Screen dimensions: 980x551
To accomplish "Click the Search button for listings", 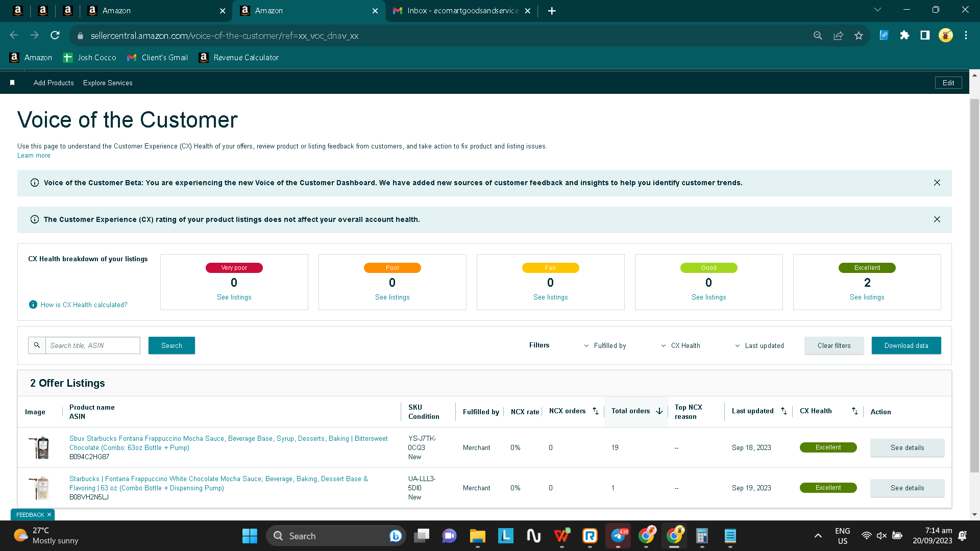I will coord(171,345).
